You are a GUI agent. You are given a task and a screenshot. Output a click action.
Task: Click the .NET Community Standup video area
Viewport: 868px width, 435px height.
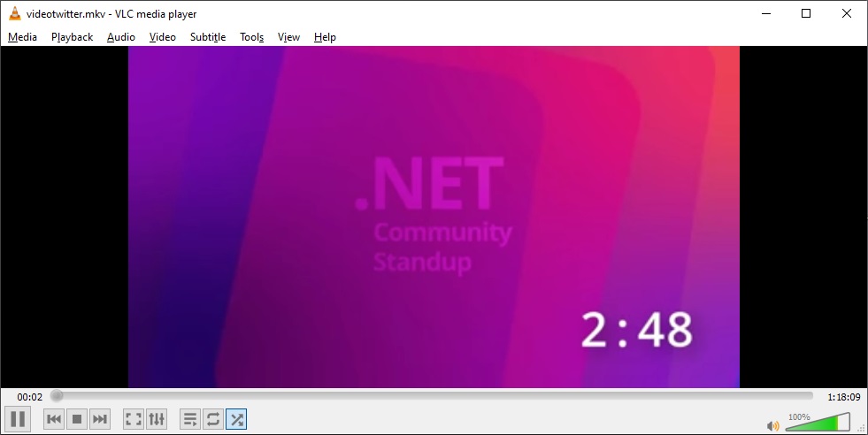[x=434, y=217]
